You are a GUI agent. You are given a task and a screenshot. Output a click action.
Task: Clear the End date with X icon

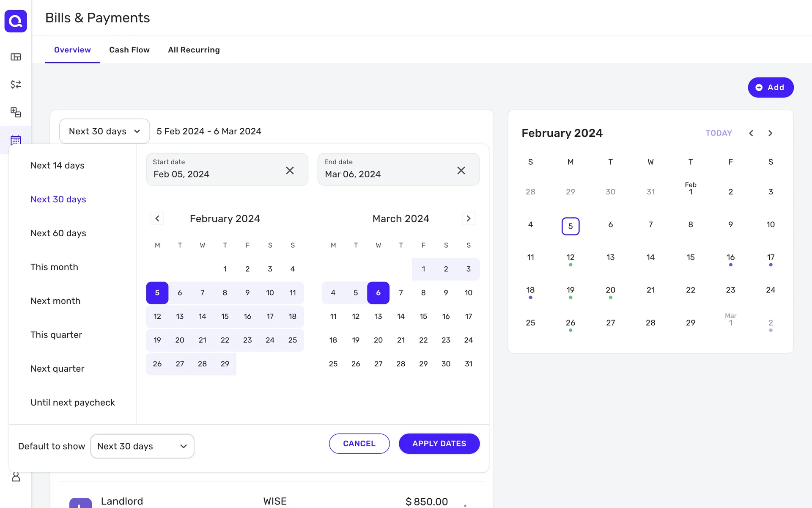(x=461, y=170)
